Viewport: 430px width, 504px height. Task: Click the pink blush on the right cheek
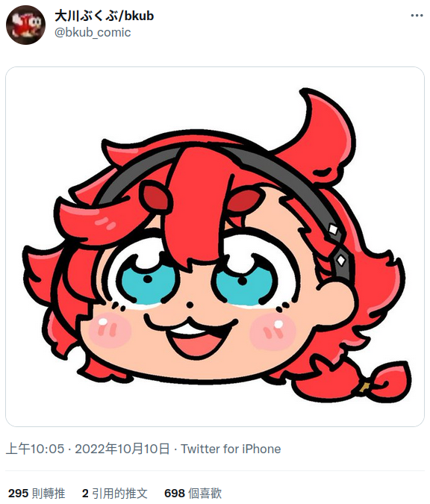[x=272, y=331]
